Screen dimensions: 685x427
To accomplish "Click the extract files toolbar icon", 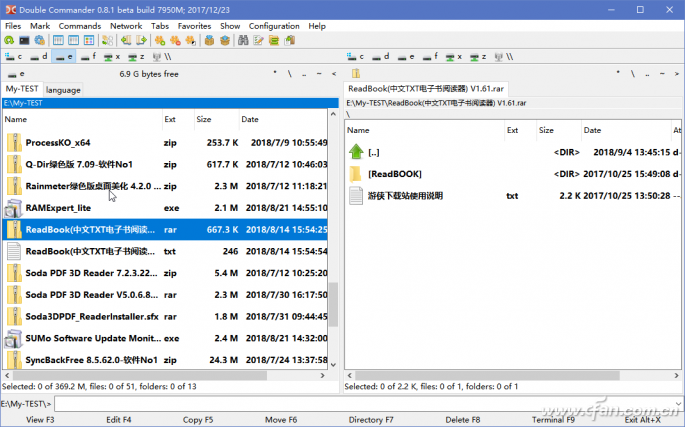I will pyautogui.click(x=225, y=41).
